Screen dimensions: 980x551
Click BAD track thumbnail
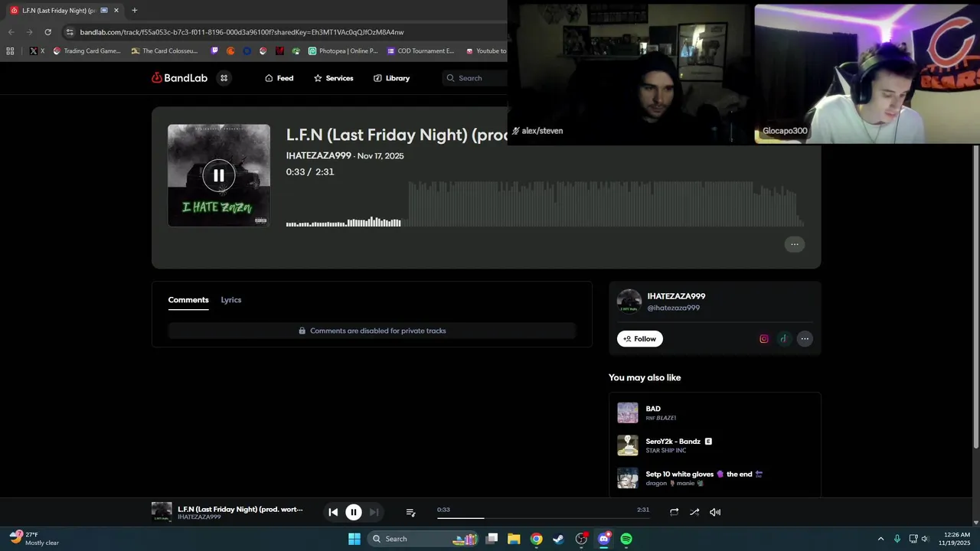point(628,413)
